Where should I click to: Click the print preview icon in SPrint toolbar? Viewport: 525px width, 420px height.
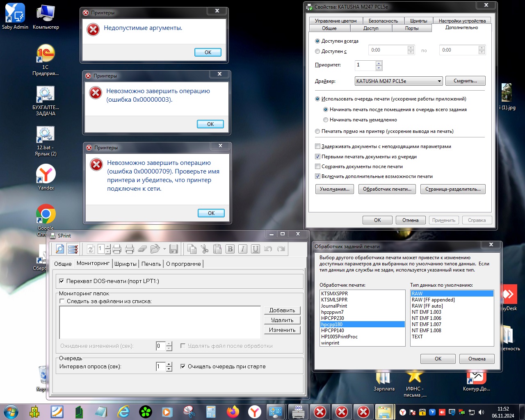tap(60, 249)
